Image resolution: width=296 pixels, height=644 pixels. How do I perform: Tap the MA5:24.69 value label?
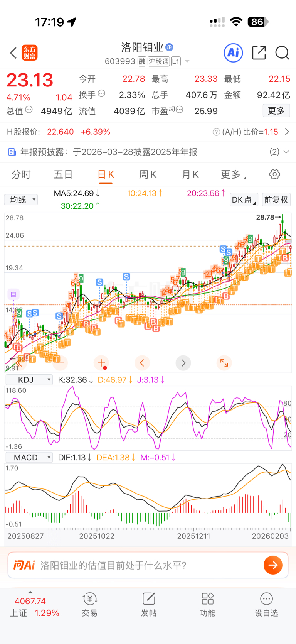click(77, 193)
